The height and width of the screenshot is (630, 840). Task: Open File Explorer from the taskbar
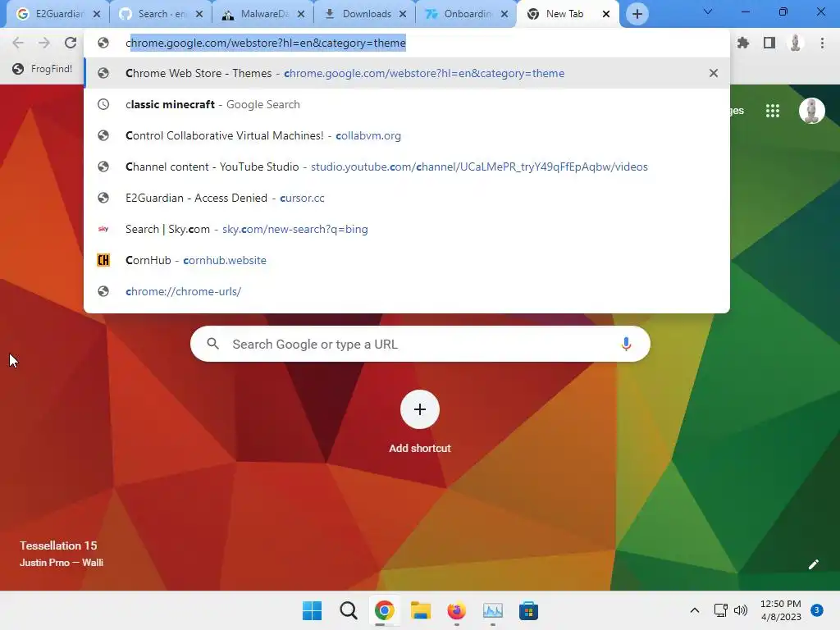421,610
